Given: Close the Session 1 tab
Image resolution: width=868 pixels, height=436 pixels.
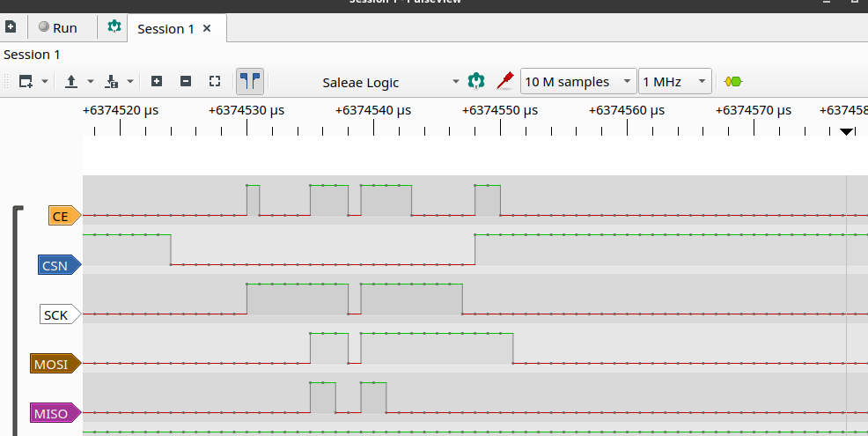Looking at the screenshot, I should pos(207,28).
